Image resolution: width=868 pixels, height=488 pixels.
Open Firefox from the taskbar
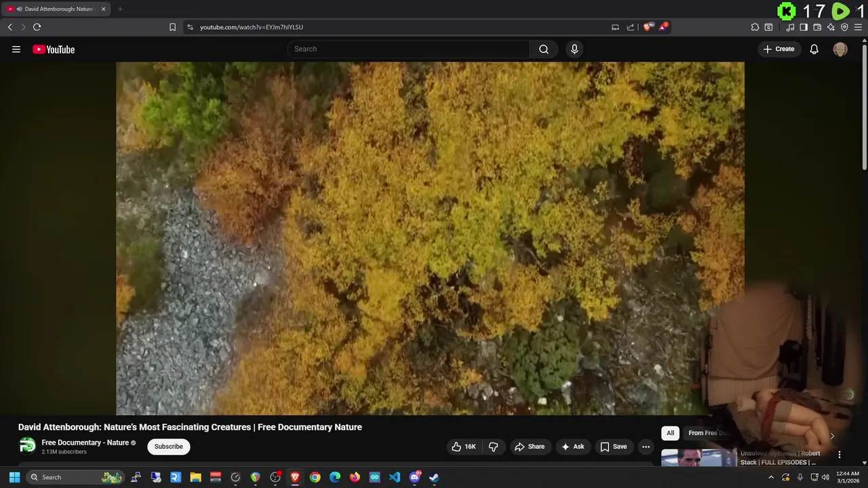[x=355, y=477]
